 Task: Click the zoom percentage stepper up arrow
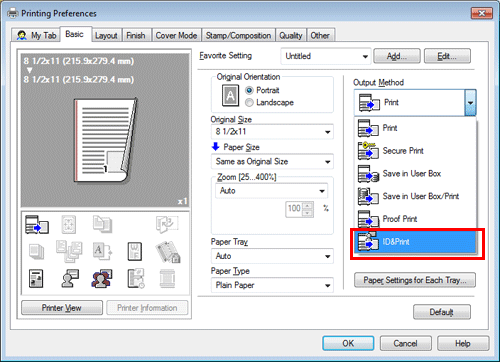click(309, 205)
